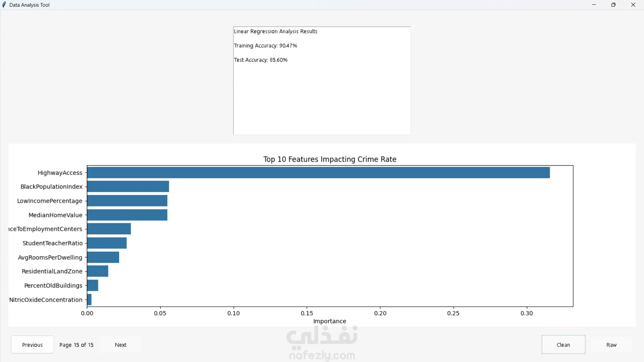Viewport: 644px width, 362px height.
Task: Click the Linear Regression Analysis Results heading
Action: (275, 31)
